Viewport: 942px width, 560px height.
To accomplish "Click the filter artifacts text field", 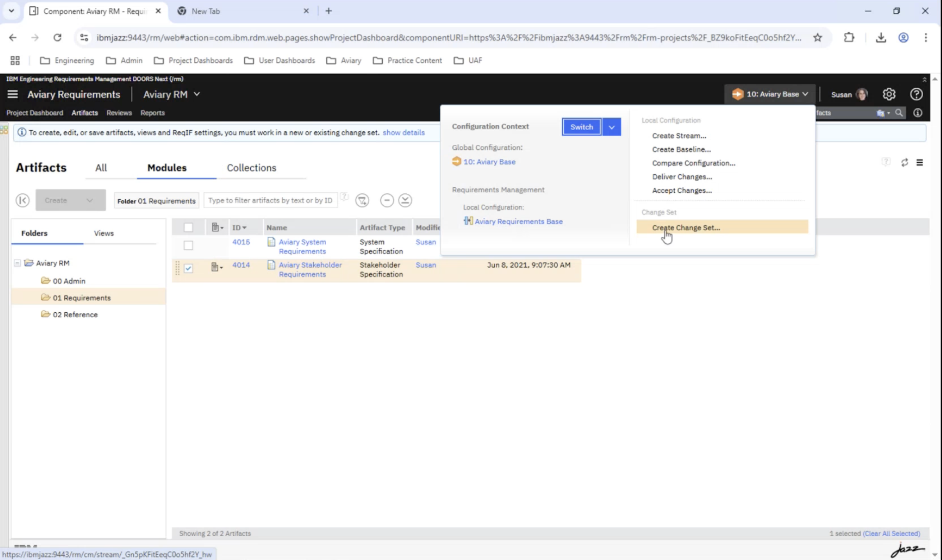I will [270, 200].
